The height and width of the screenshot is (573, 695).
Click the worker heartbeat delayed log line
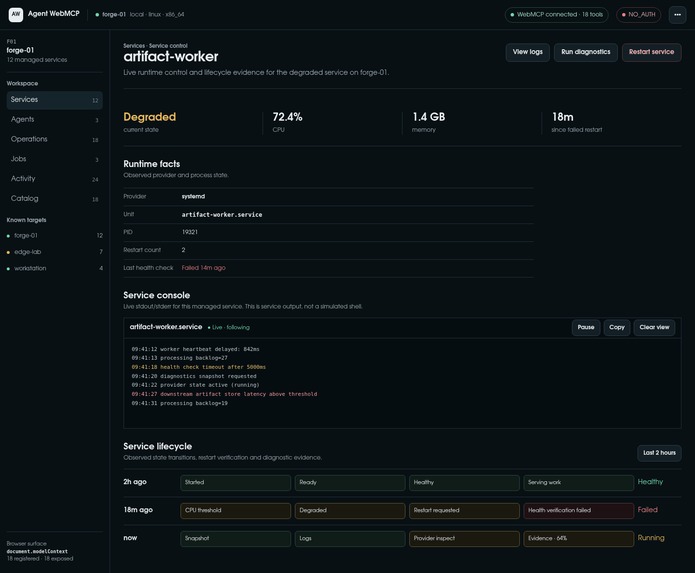[195, 349]
